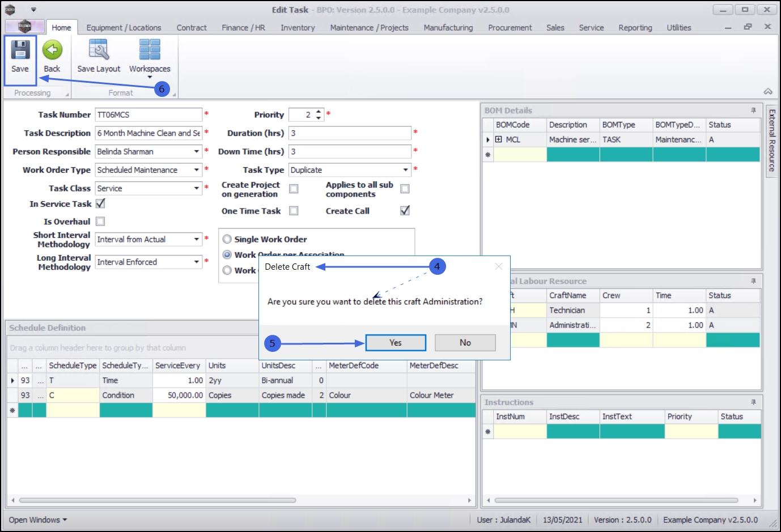Sort by the BOMCode column header
The width and height of the screenshot is (781, 532).
[x=520, y=125]
